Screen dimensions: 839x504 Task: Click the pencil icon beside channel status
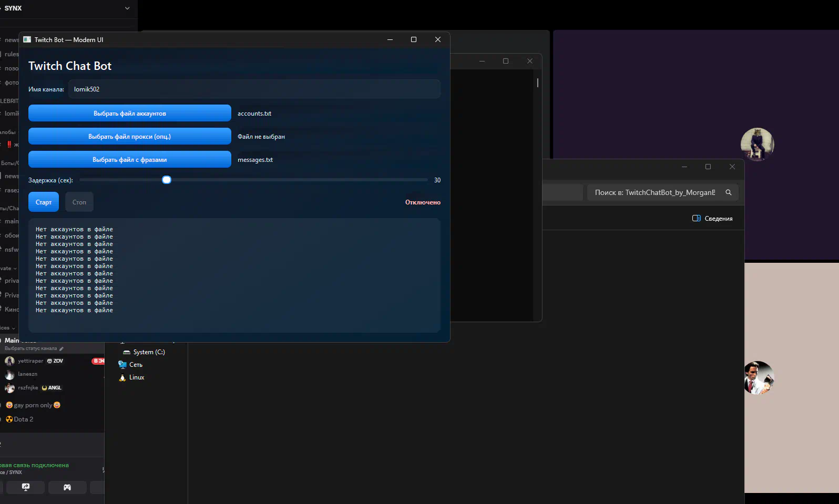[x=62, y=348]
